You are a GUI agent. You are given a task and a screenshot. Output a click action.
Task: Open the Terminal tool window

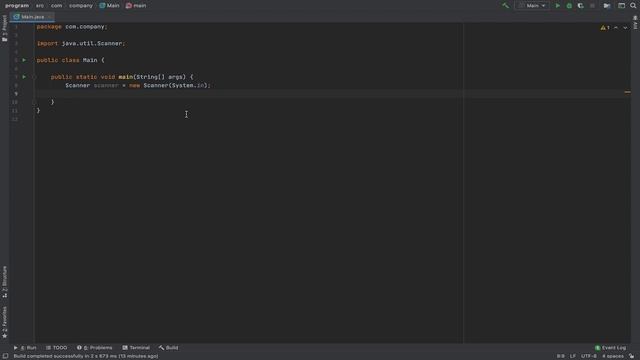(x=136, y=348)
